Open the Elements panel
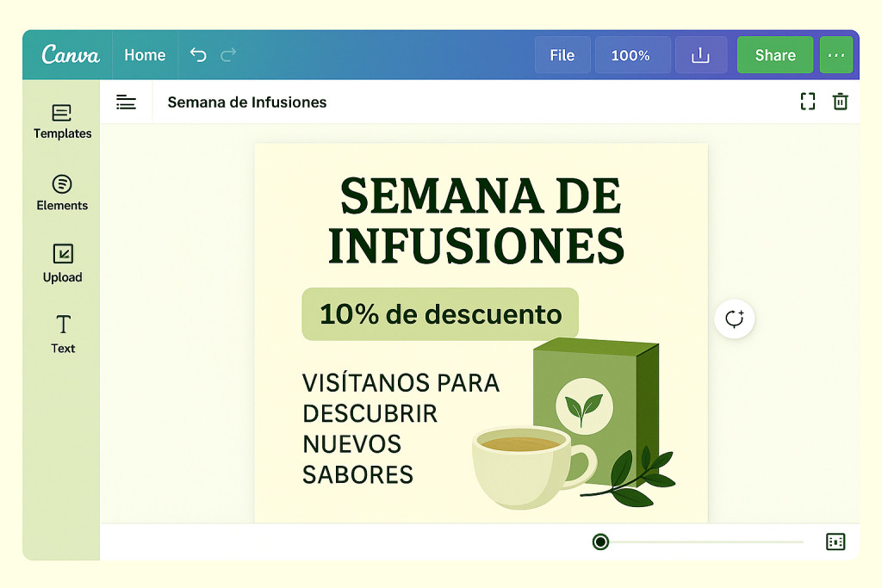 point(61,192)
